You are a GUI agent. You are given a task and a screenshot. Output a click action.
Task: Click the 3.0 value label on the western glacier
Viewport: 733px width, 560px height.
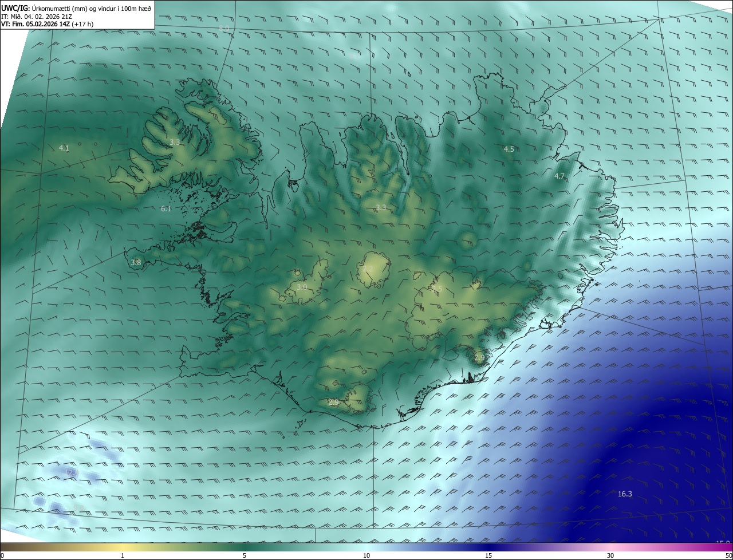pos(302,287)
